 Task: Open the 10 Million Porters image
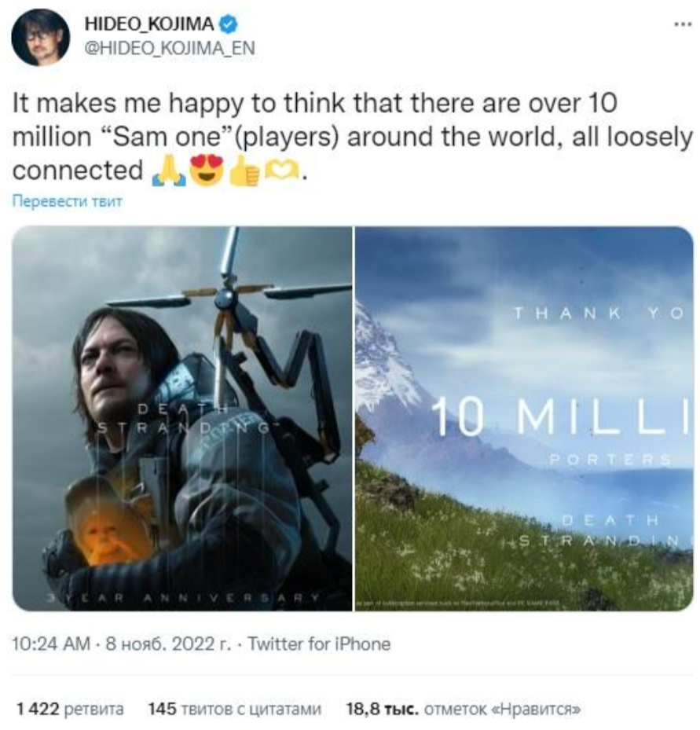click(524, 419)
